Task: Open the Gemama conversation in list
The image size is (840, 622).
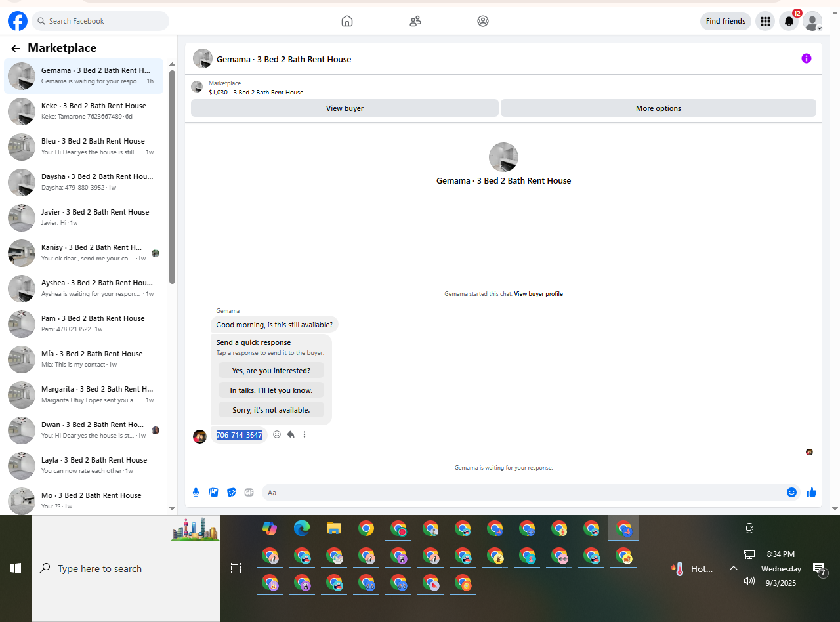Action: pyautogui.click(x=84, y=76)
